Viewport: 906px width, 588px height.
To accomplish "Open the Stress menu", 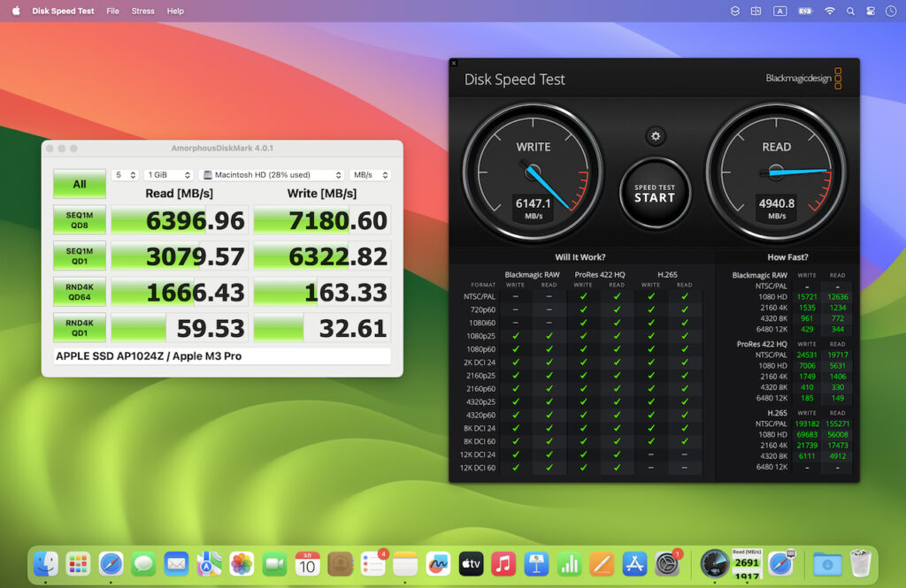I will point(143,11).
